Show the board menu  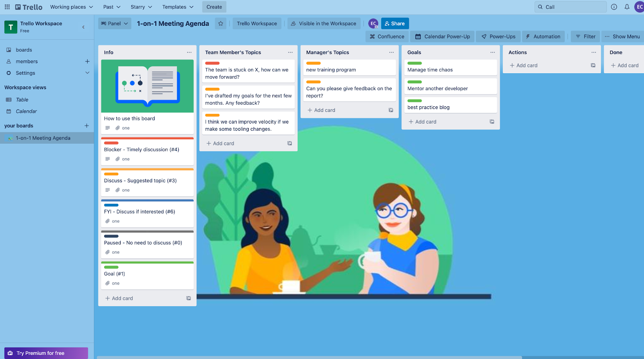(x=622, y=36)
